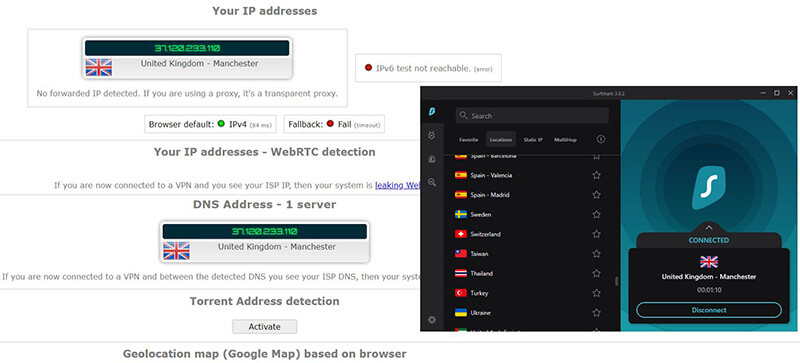Favorite Thailand with its star
The image size is (800, 363).
pyautogui.click(x=596, y=273)
